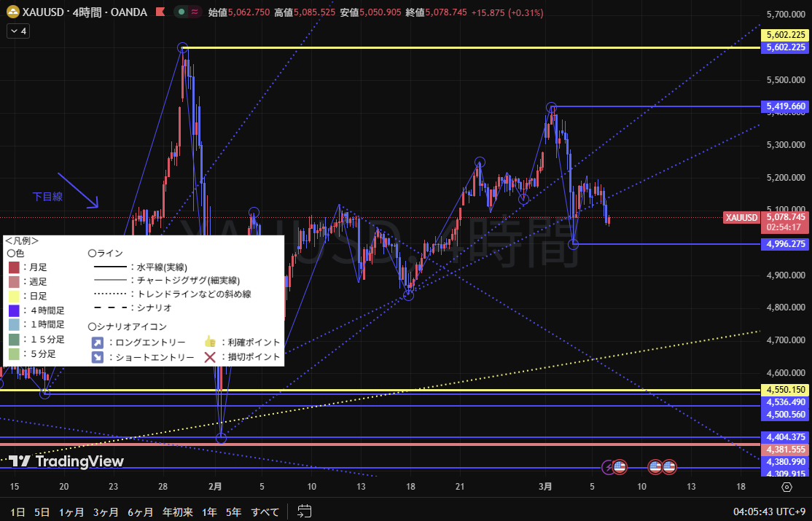Image resolution: width=812 pixels, height=521 pixels.
Task: Select the 1ヶ月 time range
Action: point(71,512)
